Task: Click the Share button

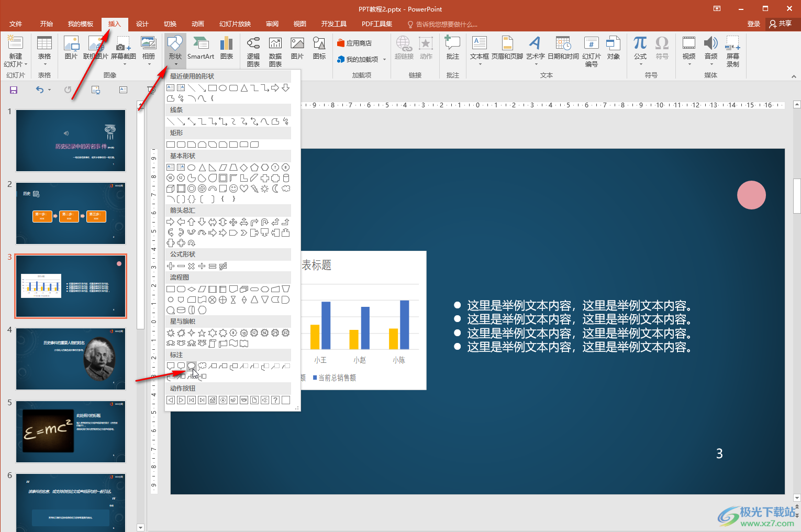Action: click(781, 24)
